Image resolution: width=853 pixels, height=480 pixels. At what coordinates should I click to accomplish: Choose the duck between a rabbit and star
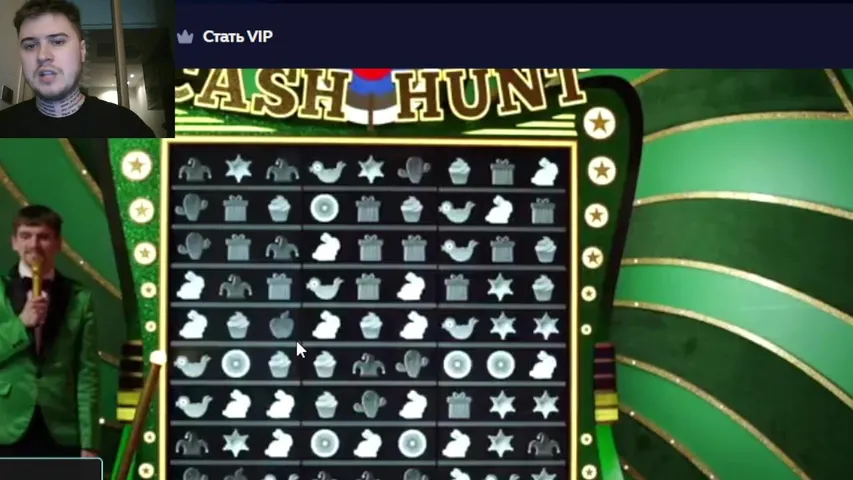point(460,327)
